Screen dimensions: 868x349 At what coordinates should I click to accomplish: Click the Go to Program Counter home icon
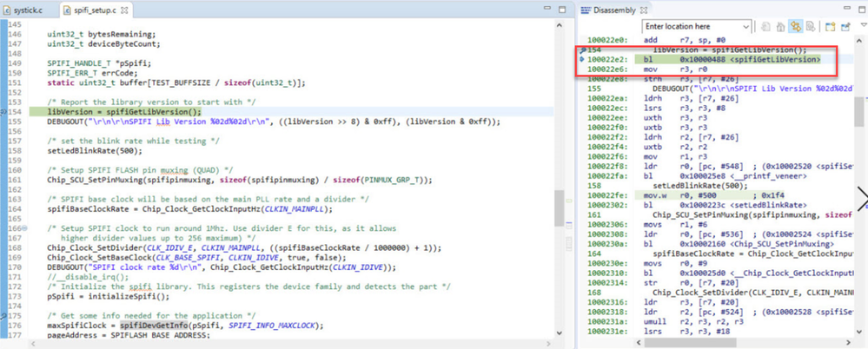click(780, 27)
